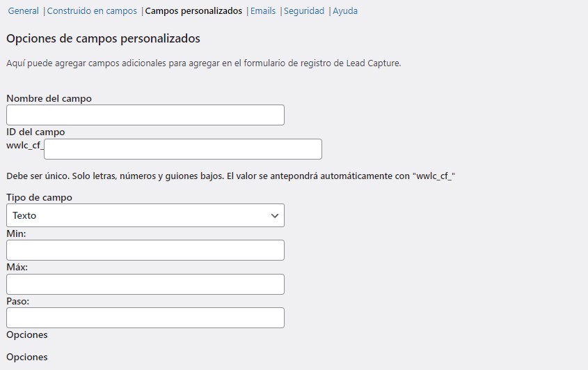Click the ID del campo input box
Screen dimensions: 588x370
click(182, 149)
